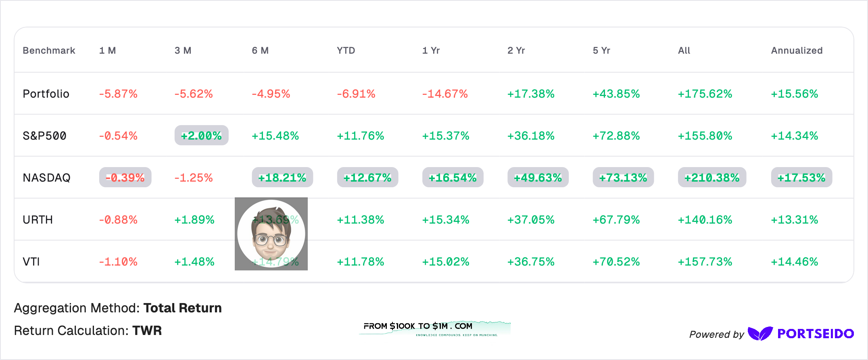The width and height of the screenshot is (868, 360).
Task: Click the NASDAQ +49.63% 2 Yr badge
Action: click(538, 177)
